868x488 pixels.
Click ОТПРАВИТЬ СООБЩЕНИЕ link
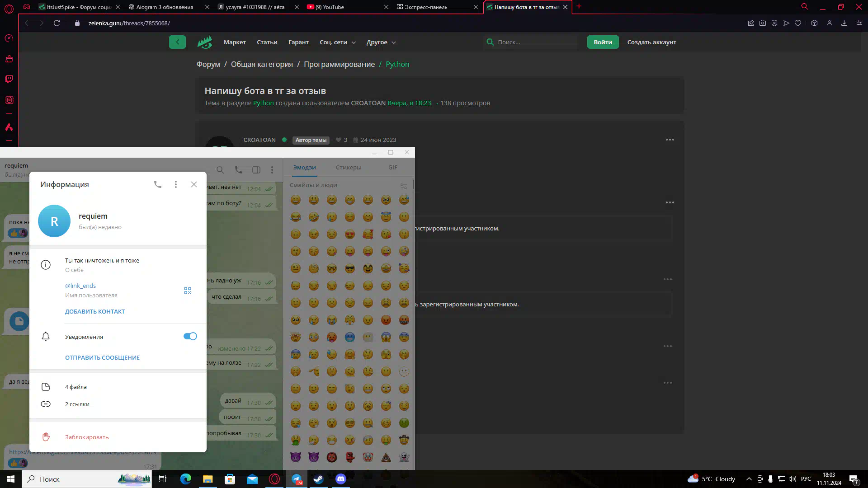coord(102,357)
